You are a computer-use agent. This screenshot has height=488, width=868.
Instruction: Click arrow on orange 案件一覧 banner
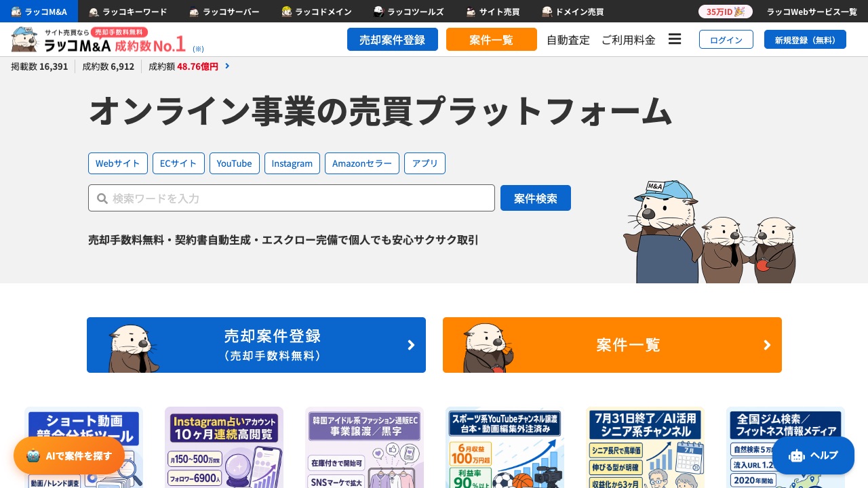coord(767,345)
